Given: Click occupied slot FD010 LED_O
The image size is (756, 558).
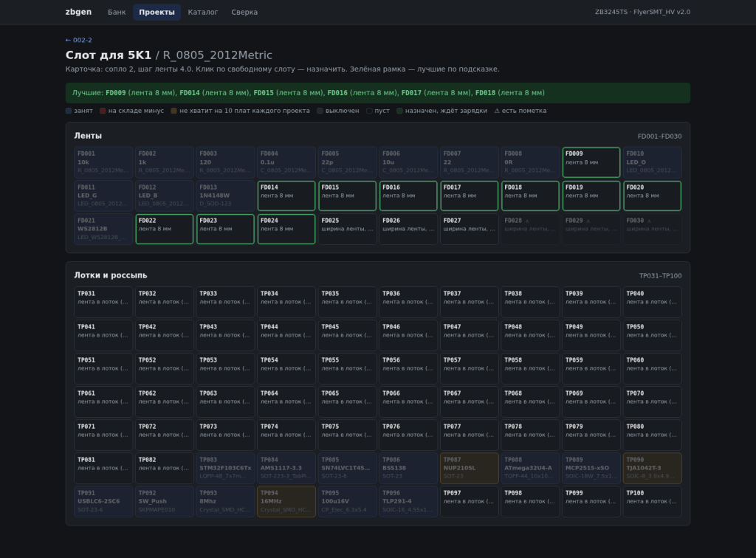Looking at the screenshot, I should pyautogui.click(x=653, y=162).
